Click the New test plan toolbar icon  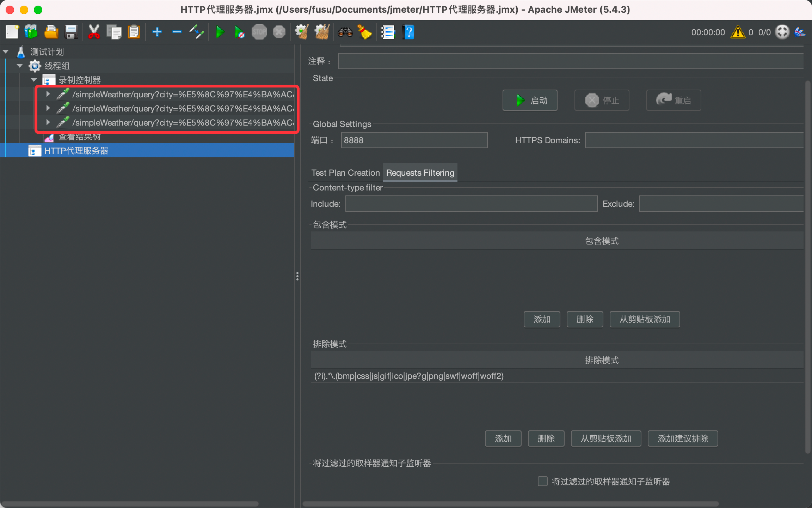(x=12, y=32)
